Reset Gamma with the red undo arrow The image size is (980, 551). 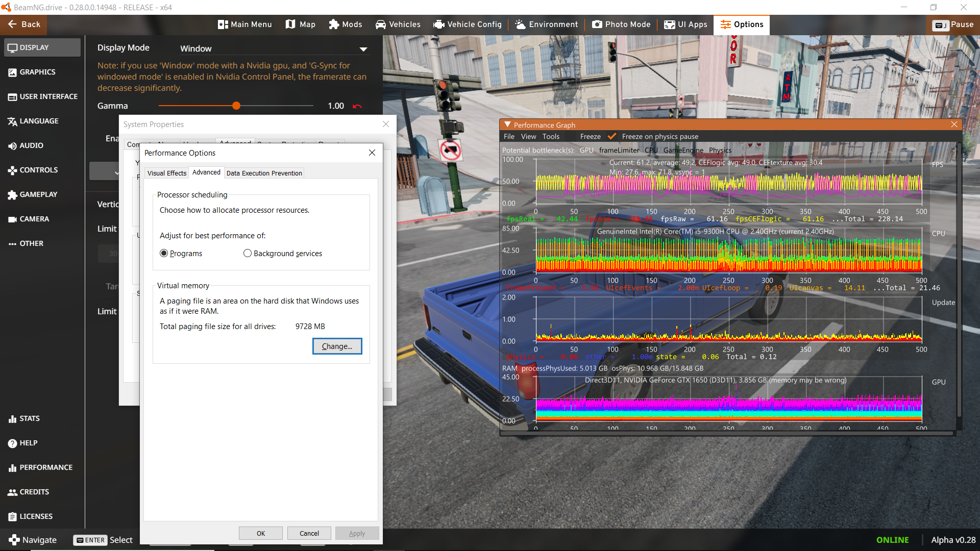point(357,106)
